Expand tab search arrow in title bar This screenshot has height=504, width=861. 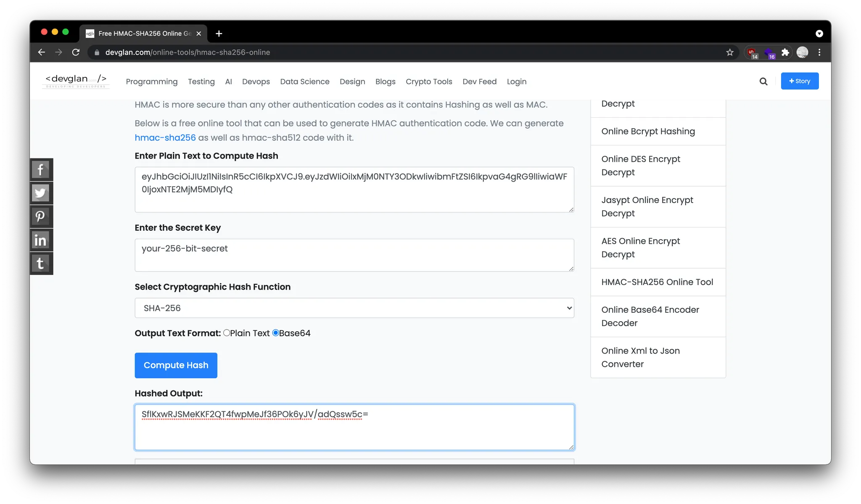[x=819, y=34]
